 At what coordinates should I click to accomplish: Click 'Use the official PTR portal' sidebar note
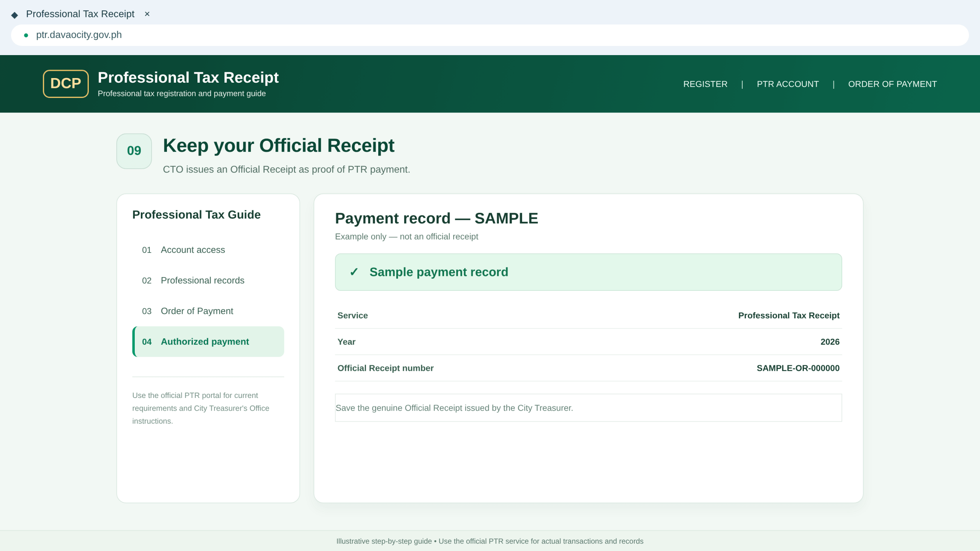tap(201, 408)
